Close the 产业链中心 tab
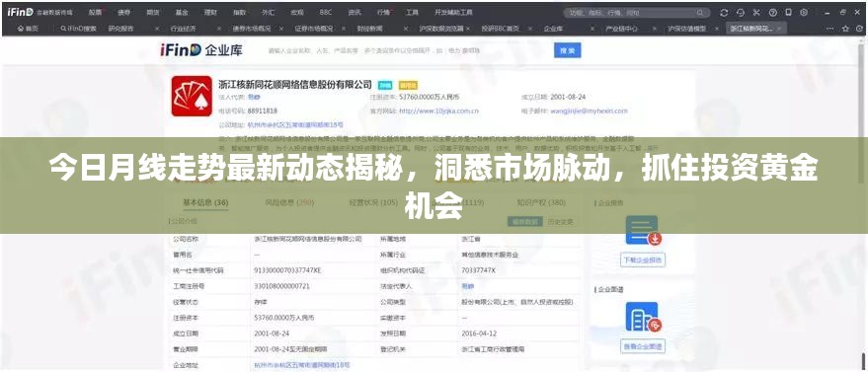Screen dimensions: 868x372 tap(654, 29)
